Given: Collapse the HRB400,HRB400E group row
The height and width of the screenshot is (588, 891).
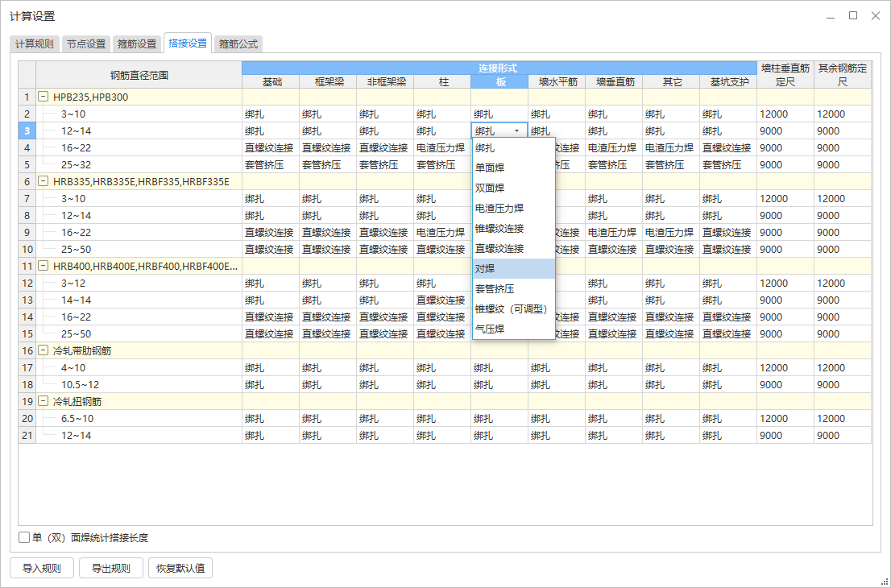Looking at the screenshot, I should point(44,266).
